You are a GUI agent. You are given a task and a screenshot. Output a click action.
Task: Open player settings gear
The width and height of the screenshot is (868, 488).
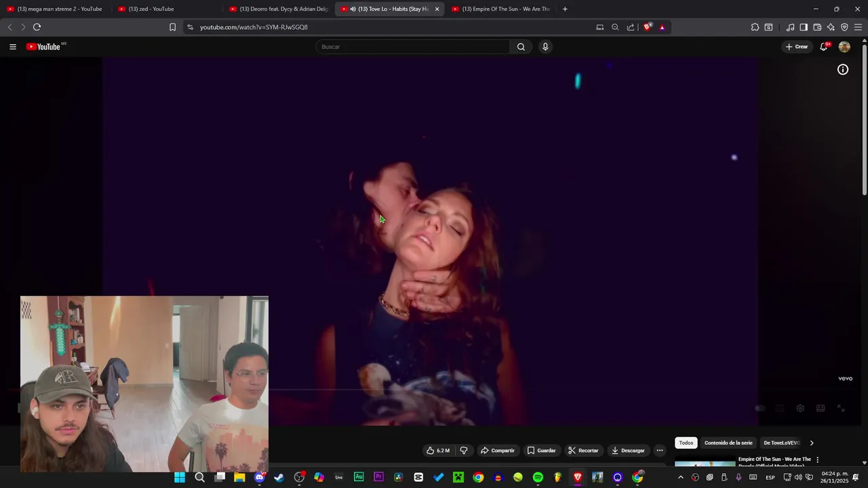coord(800,408)
